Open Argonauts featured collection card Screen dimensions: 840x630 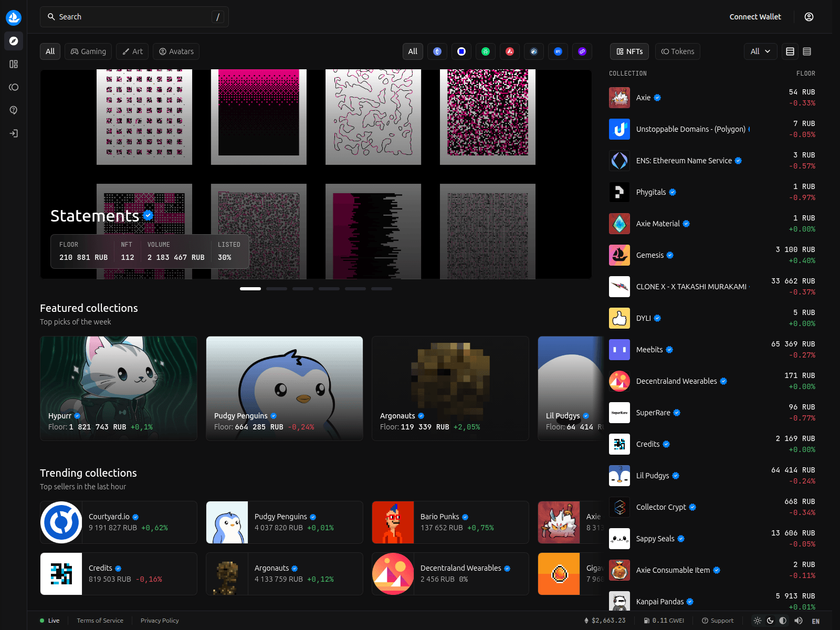(450, 388)
